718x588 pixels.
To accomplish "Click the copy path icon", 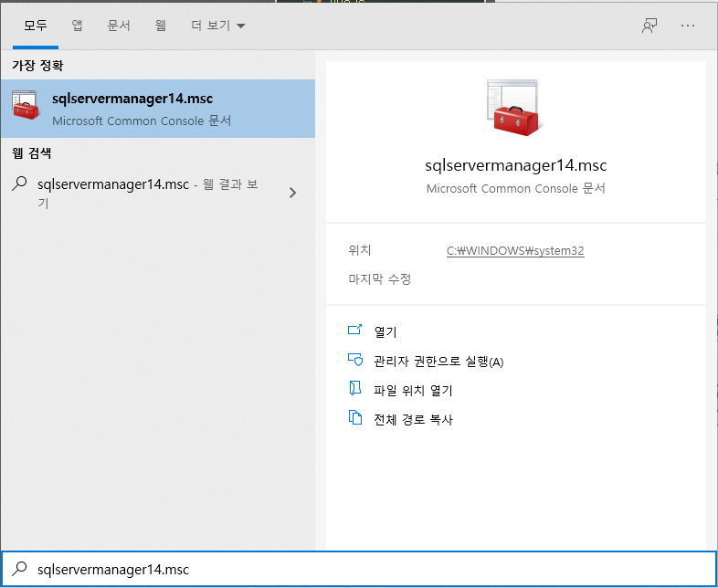I will pos(354,417).
